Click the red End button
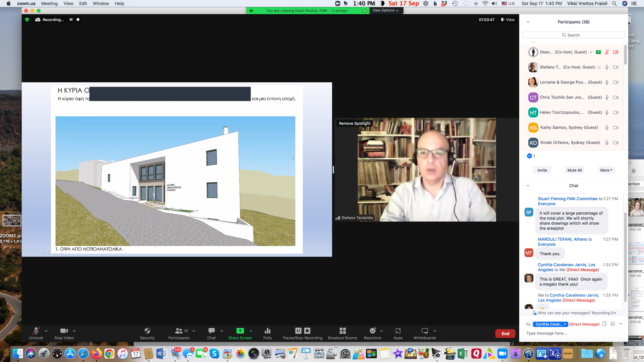The image size is (644, 362). (x=505, y=334)
